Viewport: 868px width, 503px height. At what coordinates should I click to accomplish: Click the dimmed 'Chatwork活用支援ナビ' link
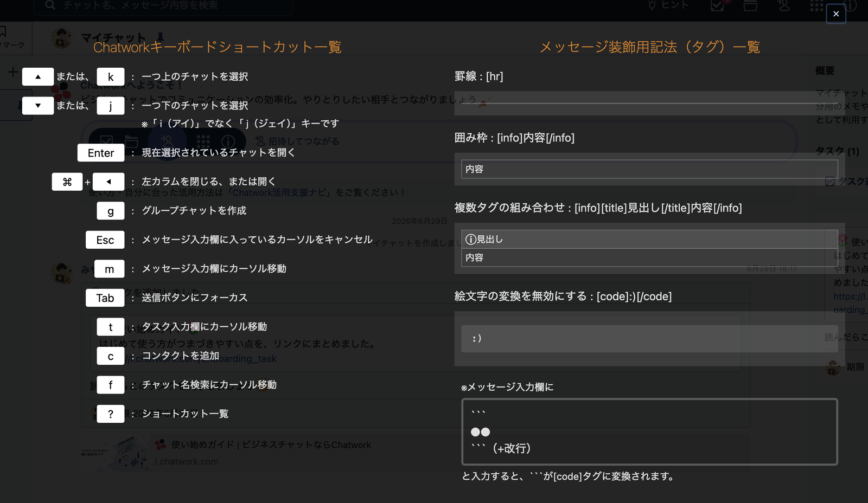[279, 192]
